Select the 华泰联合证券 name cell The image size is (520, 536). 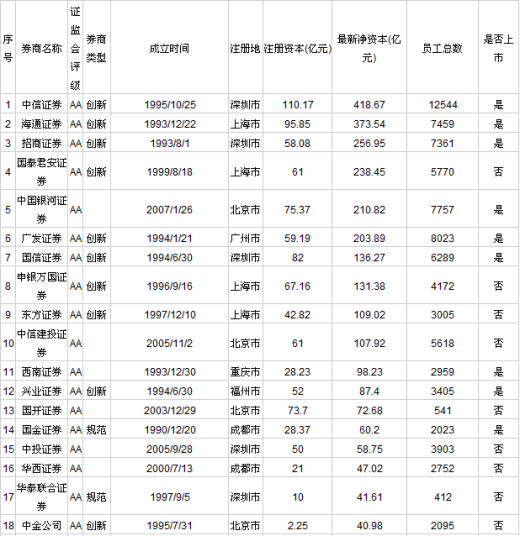[x=41, y=497]
